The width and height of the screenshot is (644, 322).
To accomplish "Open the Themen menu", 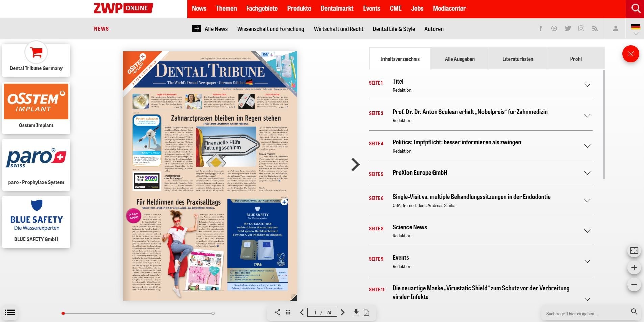I will [226, 8].
